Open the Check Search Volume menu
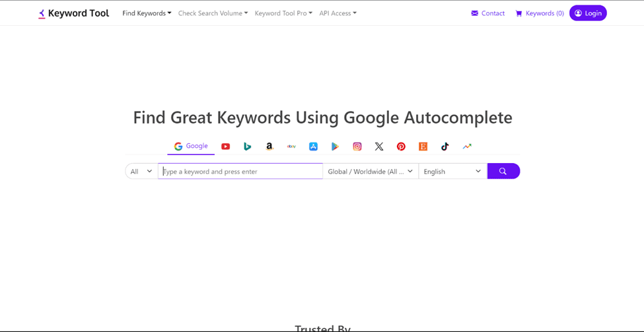Image resolution: width=644 pixels, height=332 pixels. pyautogui.click(x=213, y=13)
